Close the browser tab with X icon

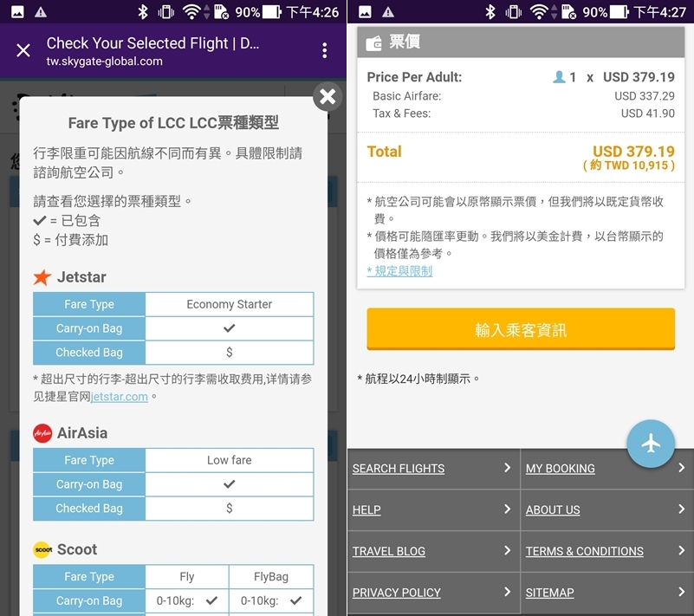pos(23,50)
